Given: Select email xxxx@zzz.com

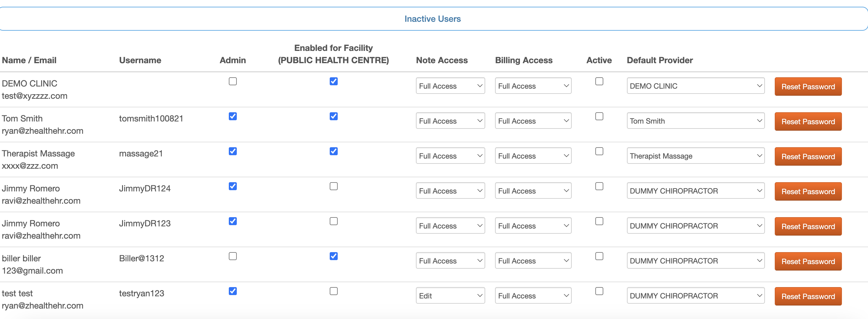Looking at the screenshot, I should coord(30,166).
